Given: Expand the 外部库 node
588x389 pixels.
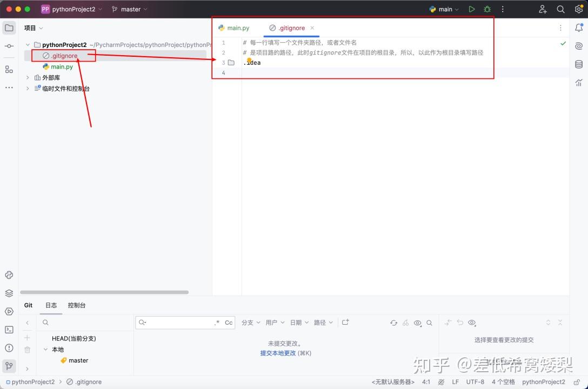Looking at the screenshot, I should pyautogui.click(x=28, y=78).
